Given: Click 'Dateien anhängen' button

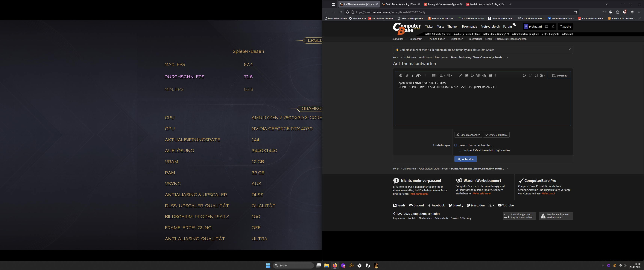Looking at the screenshot, I should tap(468, 135).
